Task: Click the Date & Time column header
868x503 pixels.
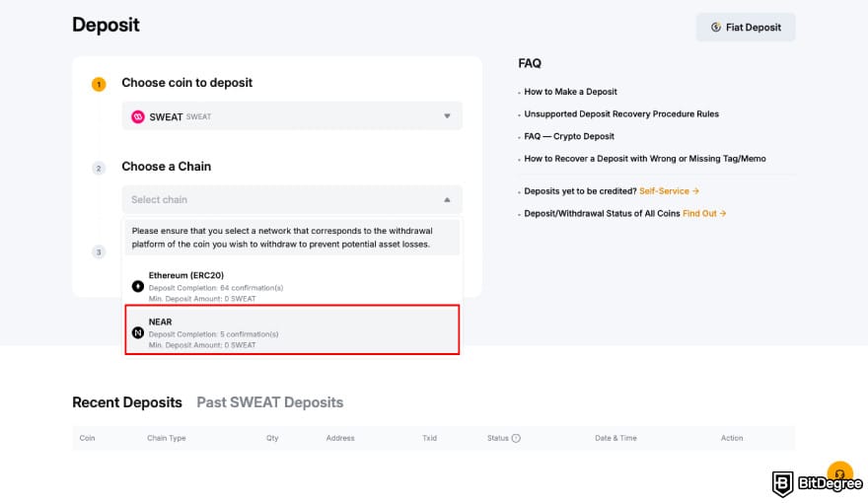Action: click(615, 438)
